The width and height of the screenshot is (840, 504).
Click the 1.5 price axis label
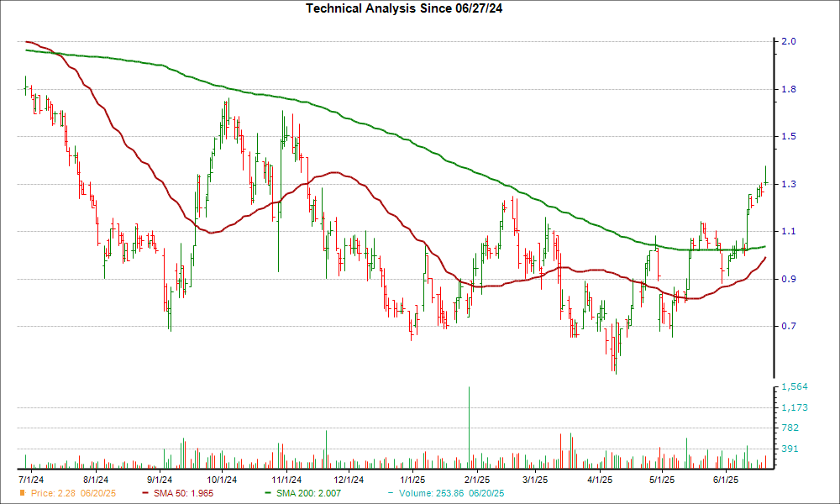(x=789, y=137)
